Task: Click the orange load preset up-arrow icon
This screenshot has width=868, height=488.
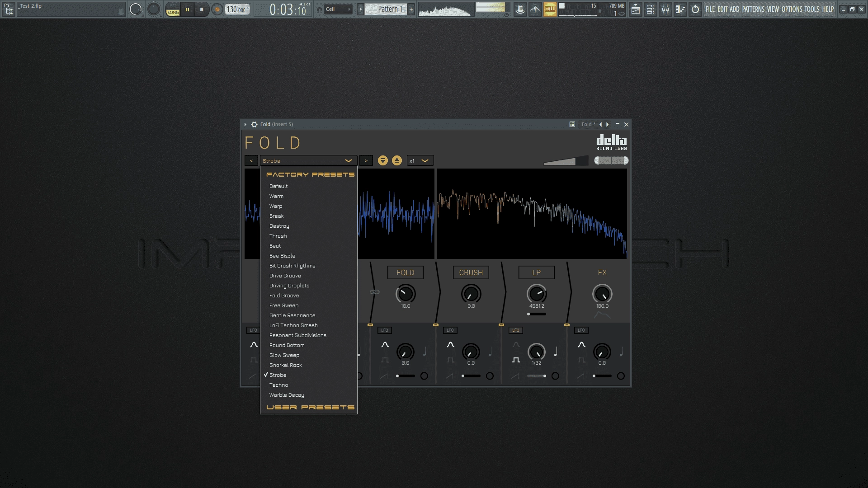Action: pos(397,160)
